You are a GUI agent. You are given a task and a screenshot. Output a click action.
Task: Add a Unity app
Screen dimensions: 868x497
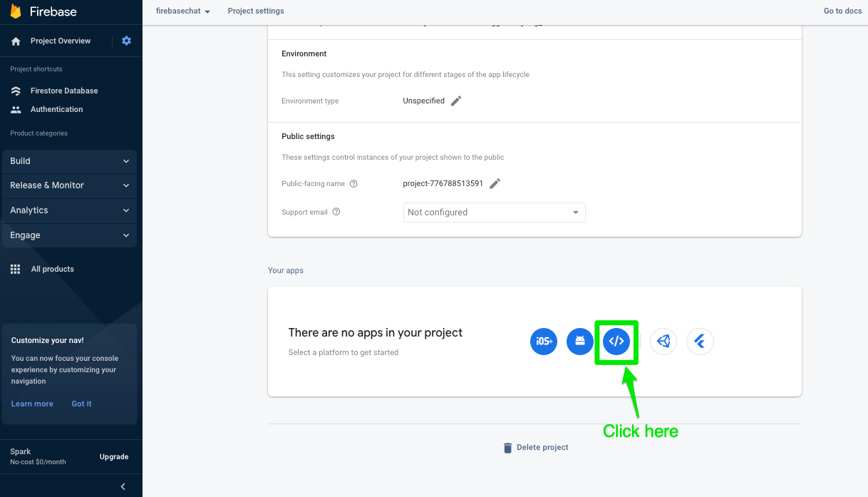point(663,342)
